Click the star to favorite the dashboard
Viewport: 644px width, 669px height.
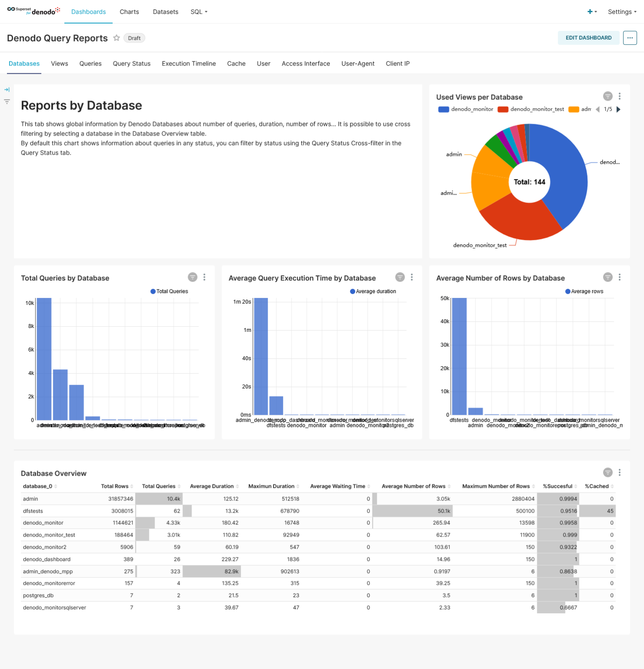(116, 38)
